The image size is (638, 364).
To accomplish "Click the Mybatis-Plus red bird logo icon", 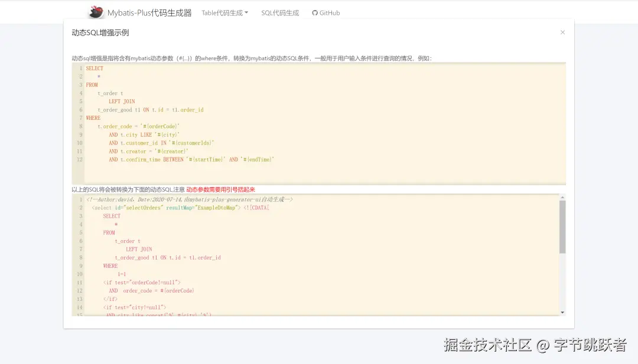I will tap(96, 12).
